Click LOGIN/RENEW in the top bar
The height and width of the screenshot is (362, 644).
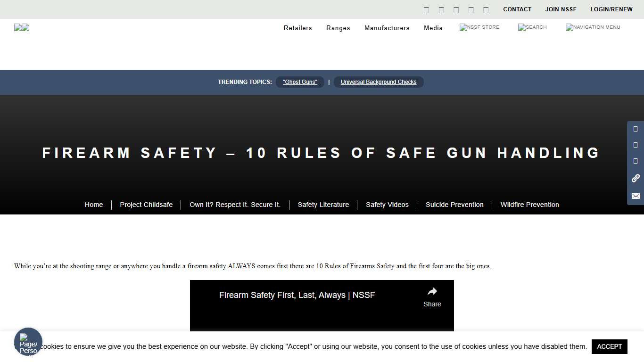point(611,9)
